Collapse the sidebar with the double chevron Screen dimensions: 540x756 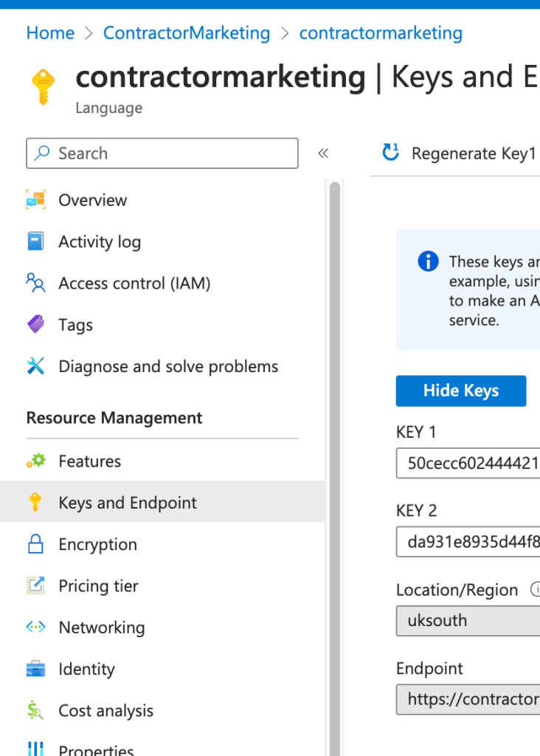(323, 154)
